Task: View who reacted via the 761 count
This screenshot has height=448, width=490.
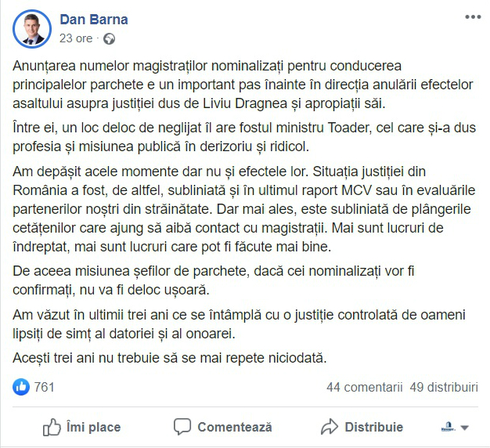Action: pyautogui.click(x=44, y=388)
